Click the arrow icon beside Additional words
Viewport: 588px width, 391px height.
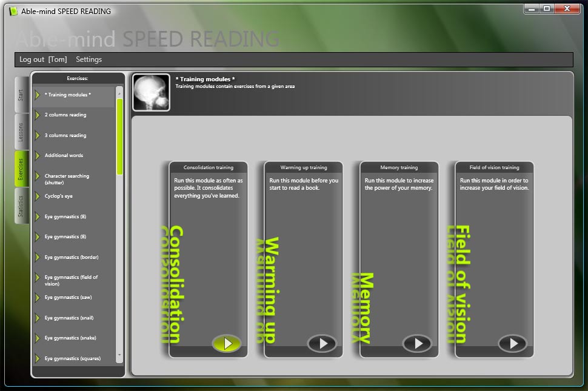(38, 156)
